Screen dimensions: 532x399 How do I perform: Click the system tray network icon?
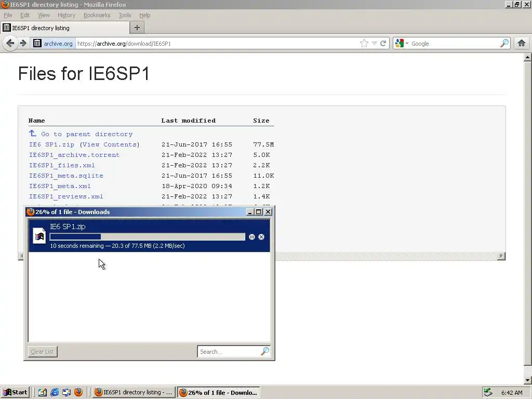[488, 392]
